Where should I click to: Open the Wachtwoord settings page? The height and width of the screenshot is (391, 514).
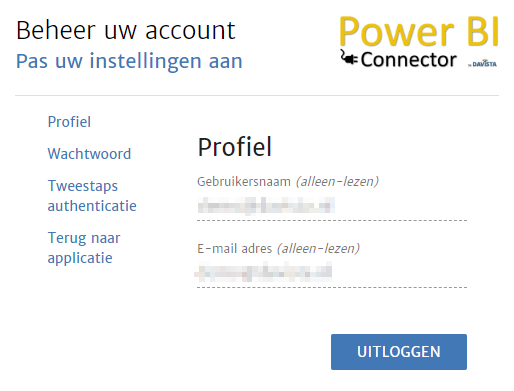pos(89,154)
